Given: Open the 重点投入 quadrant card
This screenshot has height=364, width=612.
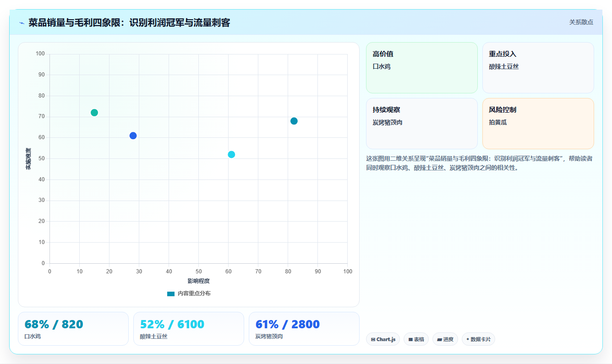Looking at the screenshot, I should click(x=538, y=68).
